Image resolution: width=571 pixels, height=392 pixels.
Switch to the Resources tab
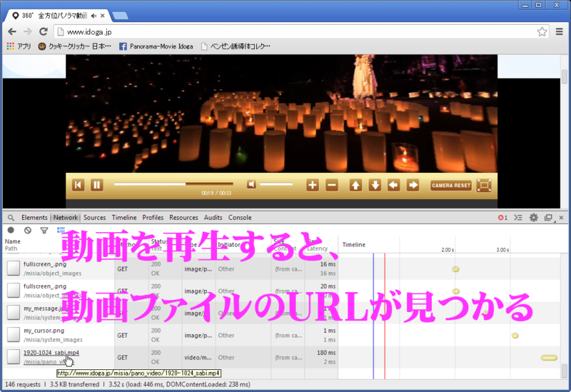tap(183, 218)
